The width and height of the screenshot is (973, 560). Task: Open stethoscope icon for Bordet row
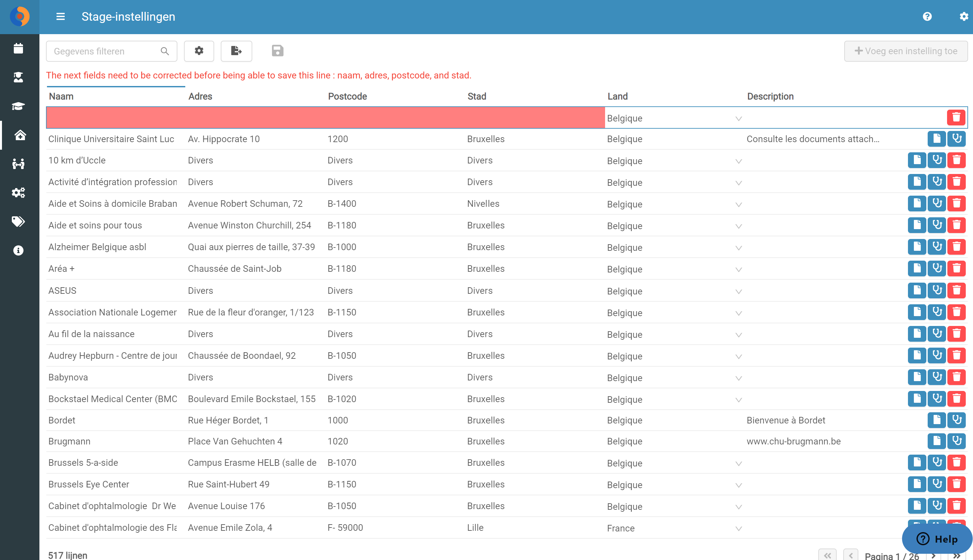[x=957, y=420]
